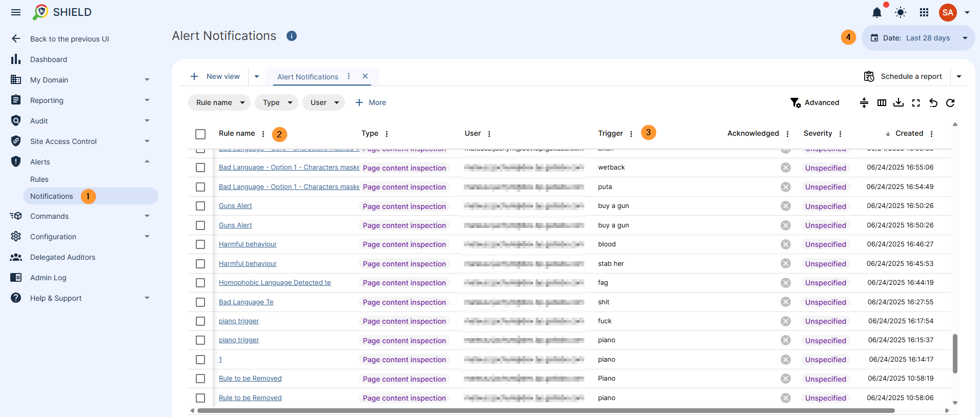Open the column chooser icon
Image resolution: width=980 pixels, height=417 pixels.
[882, 103]
